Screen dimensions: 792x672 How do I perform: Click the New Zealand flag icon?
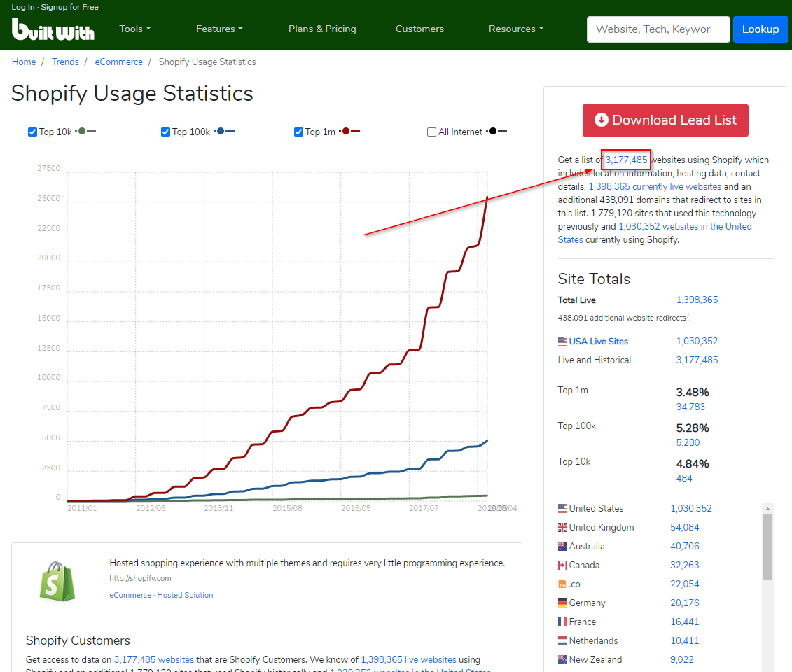562,659
